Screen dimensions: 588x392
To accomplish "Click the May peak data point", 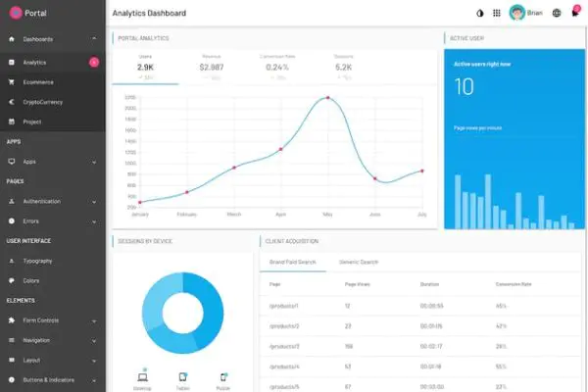I will click(x=327, y=98).
